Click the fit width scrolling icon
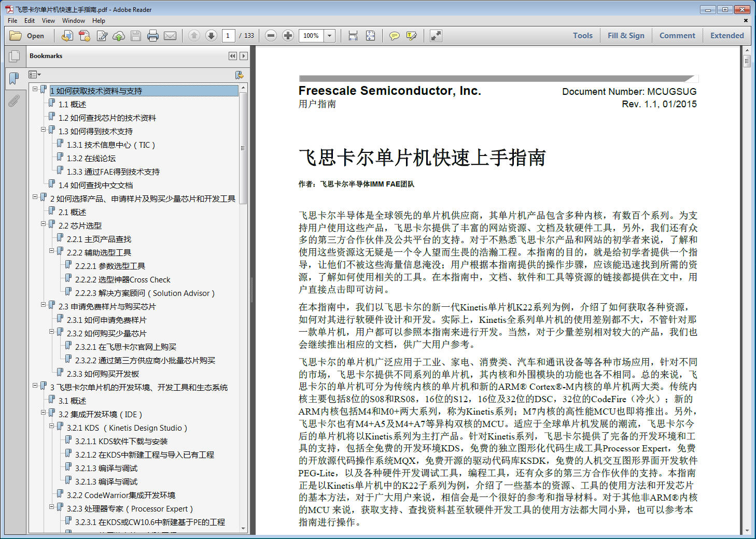The height and width of the screenshot is (539, 756). pos(353,36)
